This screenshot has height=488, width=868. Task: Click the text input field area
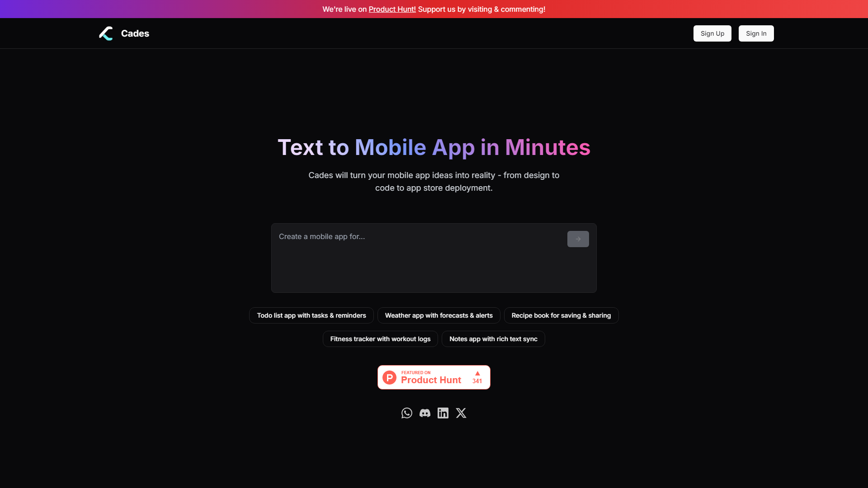417,258
